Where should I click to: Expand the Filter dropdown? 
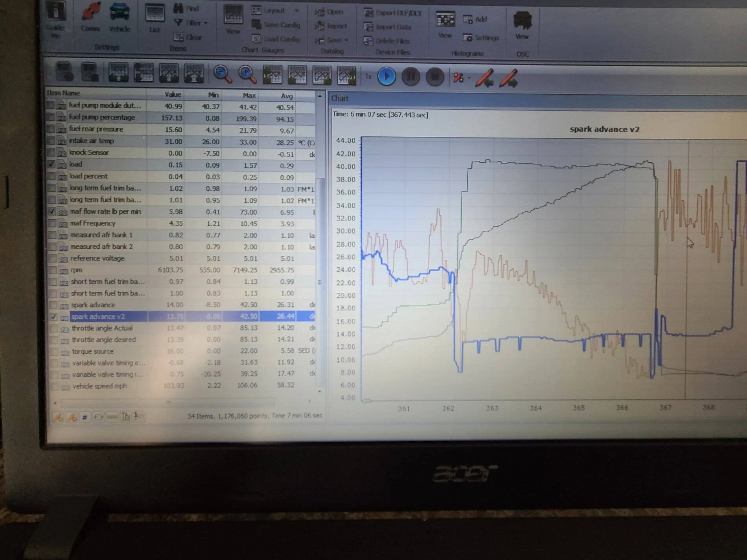[x=206, y=23]
